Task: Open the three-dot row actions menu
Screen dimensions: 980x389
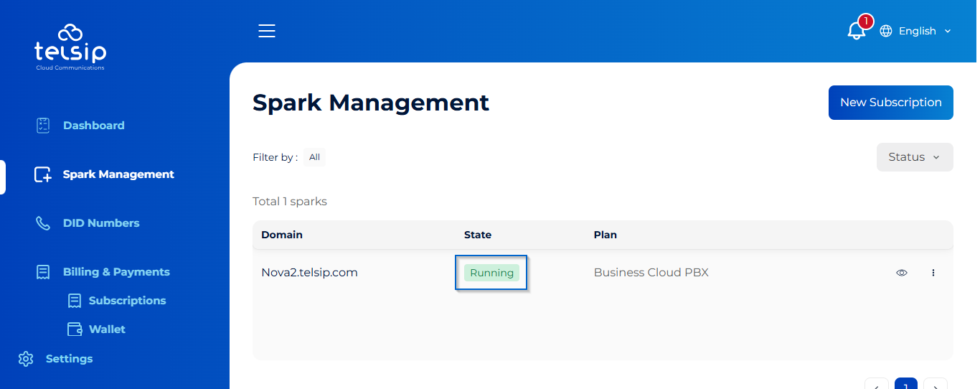Action: click(x=933, y=273)
